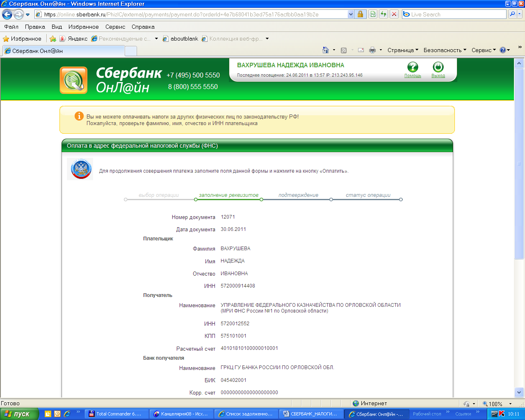The height and width of the screenshot is (420, 525).
Task: Open the Яндекс favorites link
Action: pyautogui.click(x=73, y=39)
